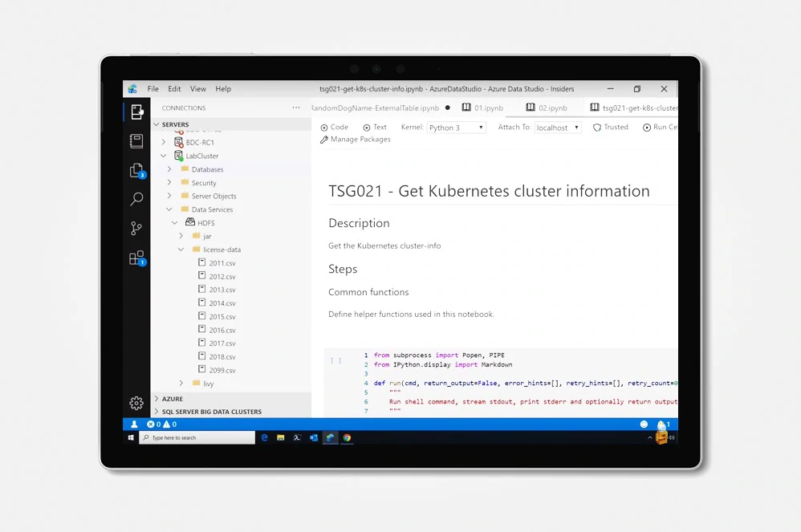
Task: Click the Steps heading text
Action: click(343, 269)
